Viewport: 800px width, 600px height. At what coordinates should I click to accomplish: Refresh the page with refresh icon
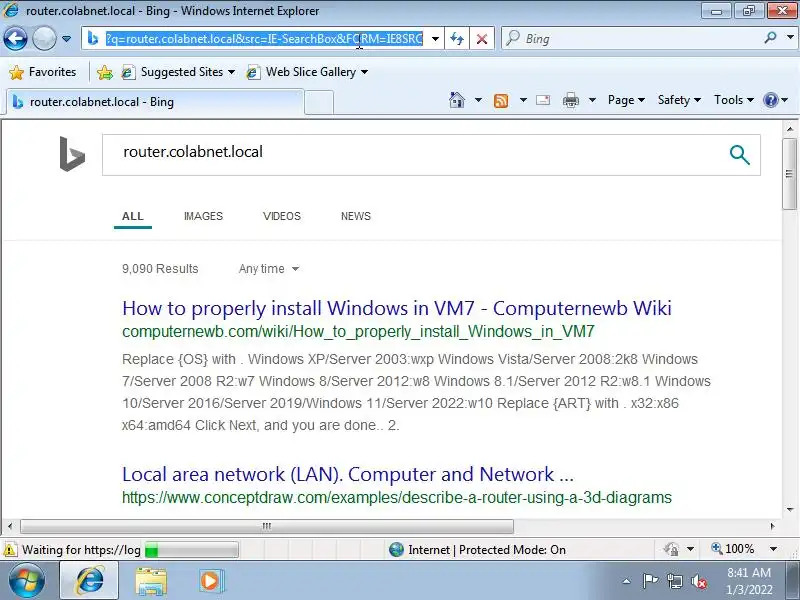457,39
